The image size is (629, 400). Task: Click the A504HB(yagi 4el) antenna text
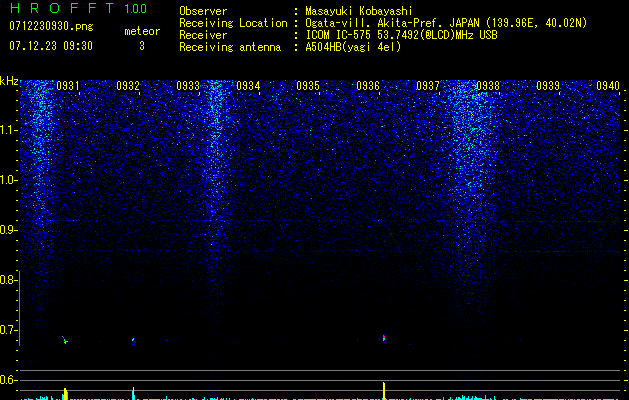tap(353, 47)
